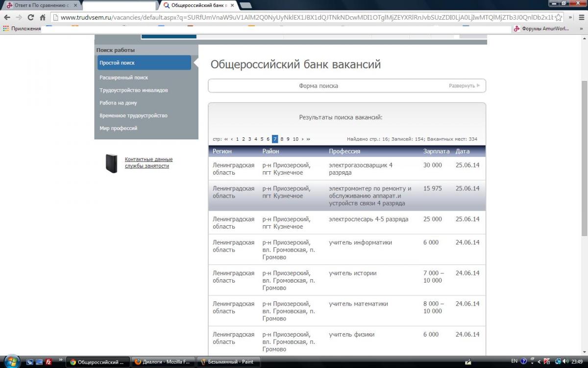Click the volume icon in system tray
This screenshot has height=368, width=588.
tap(564, 362)
